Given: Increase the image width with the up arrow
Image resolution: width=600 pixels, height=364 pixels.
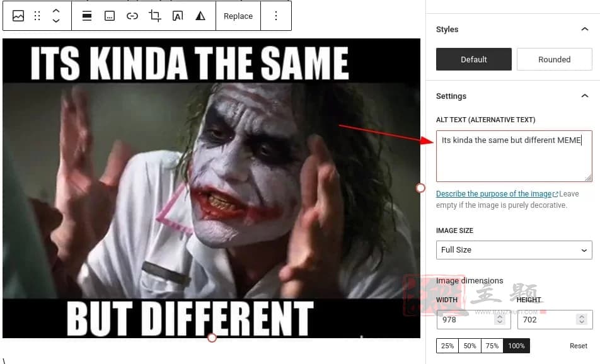Looking at the screenshot, I should [500, 317].
